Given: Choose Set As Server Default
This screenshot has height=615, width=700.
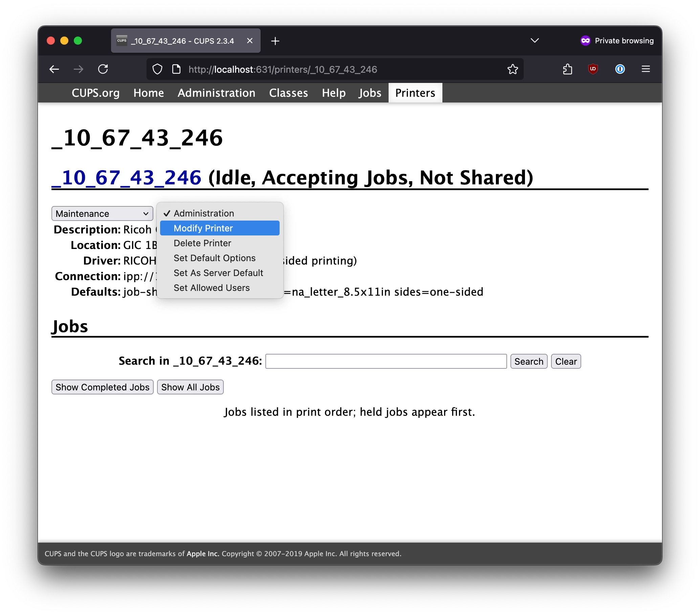Looking at the screenshot, I should click(218, 273).
